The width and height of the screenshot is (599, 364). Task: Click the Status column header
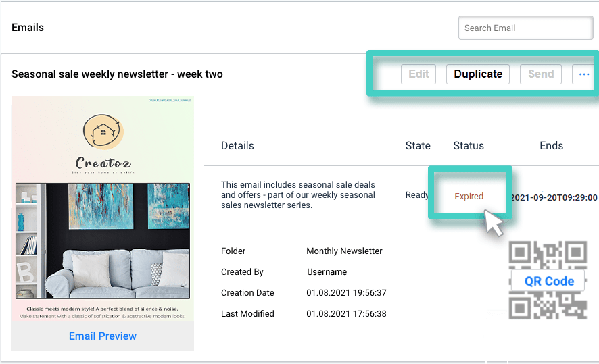coord(469,146)
